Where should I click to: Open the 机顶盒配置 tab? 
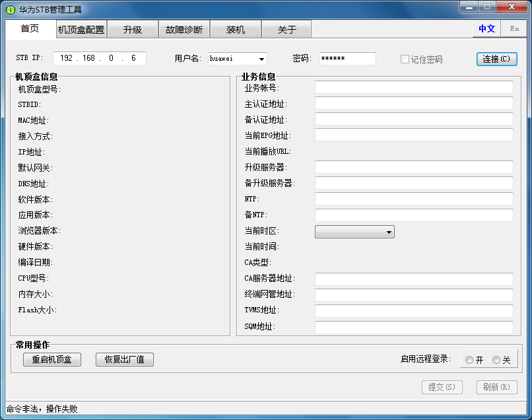pos(81,30)
